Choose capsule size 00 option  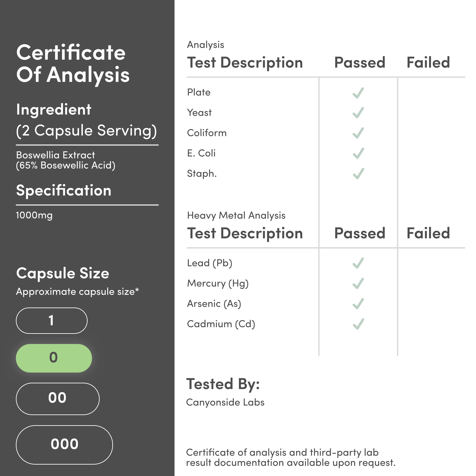tap(58, 399)
